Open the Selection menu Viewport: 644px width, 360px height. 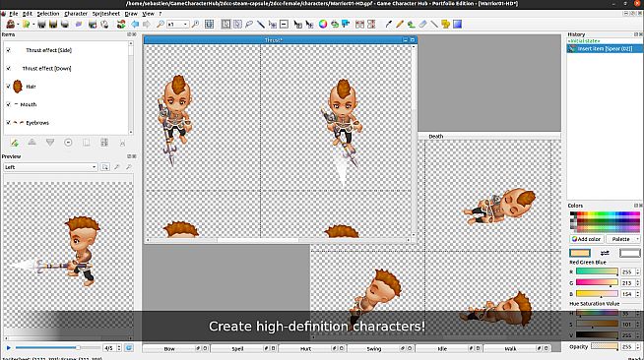click(x=48, y=14)
